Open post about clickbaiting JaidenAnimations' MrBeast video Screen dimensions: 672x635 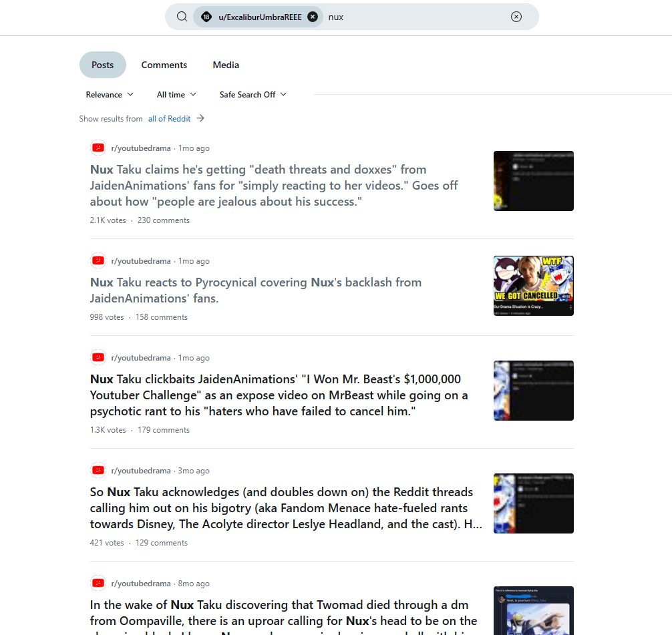point(279,395)
